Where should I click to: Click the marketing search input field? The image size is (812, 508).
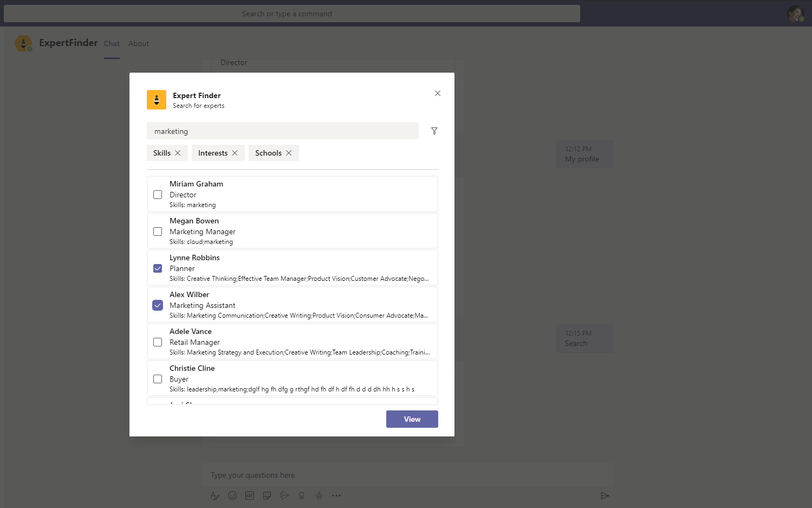pyautogui.click(x=282, y=131)
